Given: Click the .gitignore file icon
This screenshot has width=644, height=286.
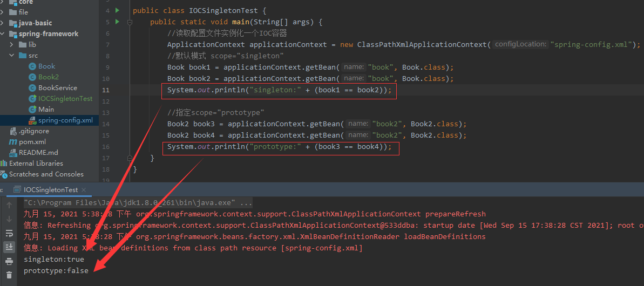Looking at the screenshot, I should click(x=12, y=131).
